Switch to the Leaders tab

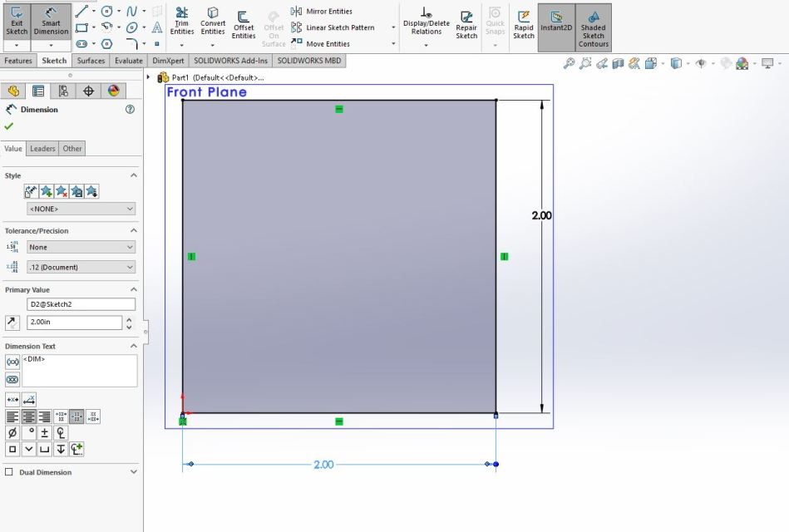tap(42, 149)
